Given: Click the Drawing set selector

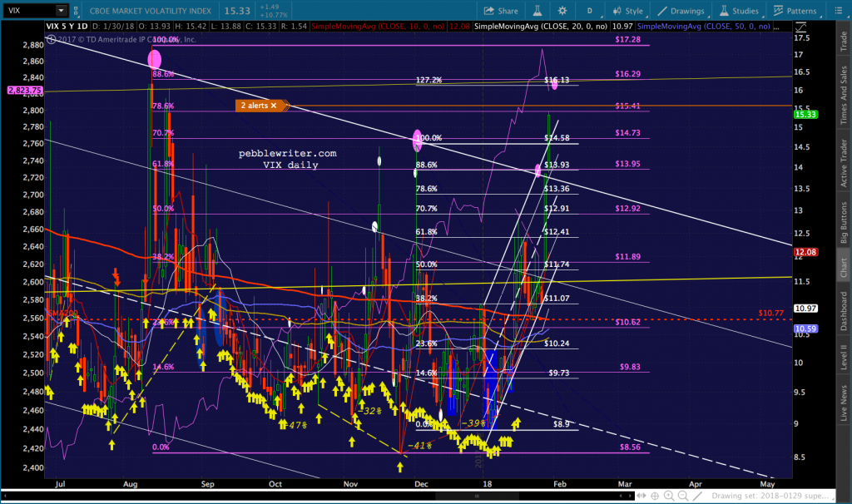Looking at the screenshot, I should 770,496.
